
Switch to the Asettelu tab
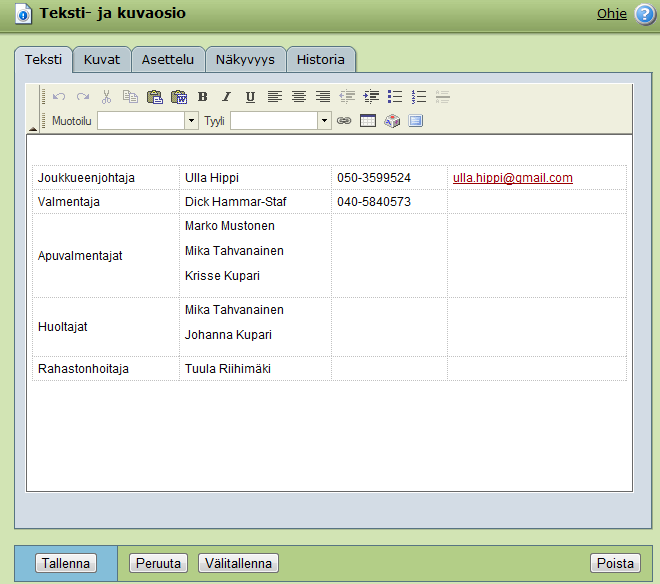tap(168, 60)
